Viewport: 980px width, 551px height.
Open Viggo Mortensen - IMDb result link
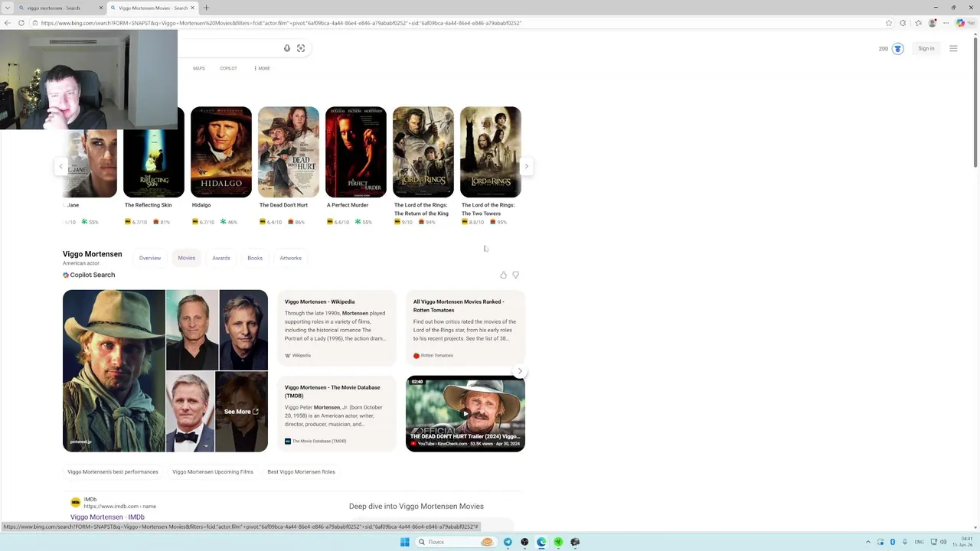point(107,517)
